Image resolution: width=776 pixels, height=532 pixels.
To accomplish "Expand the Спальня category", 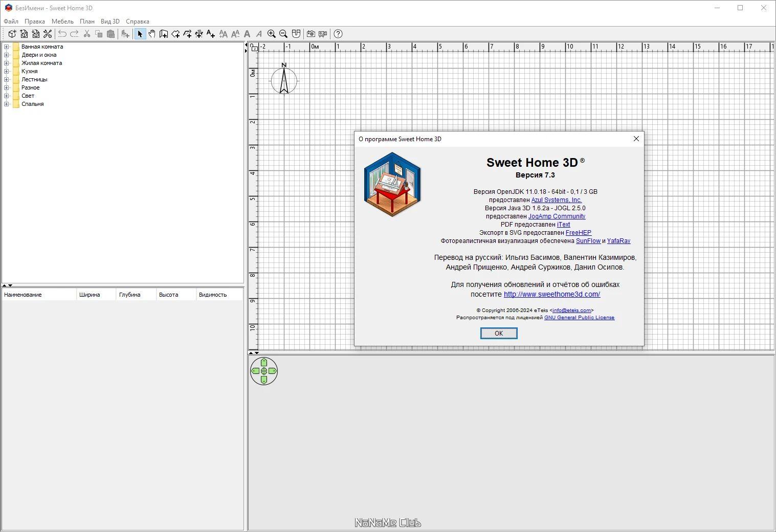I will pyautogui.click(x=7, y=104).
